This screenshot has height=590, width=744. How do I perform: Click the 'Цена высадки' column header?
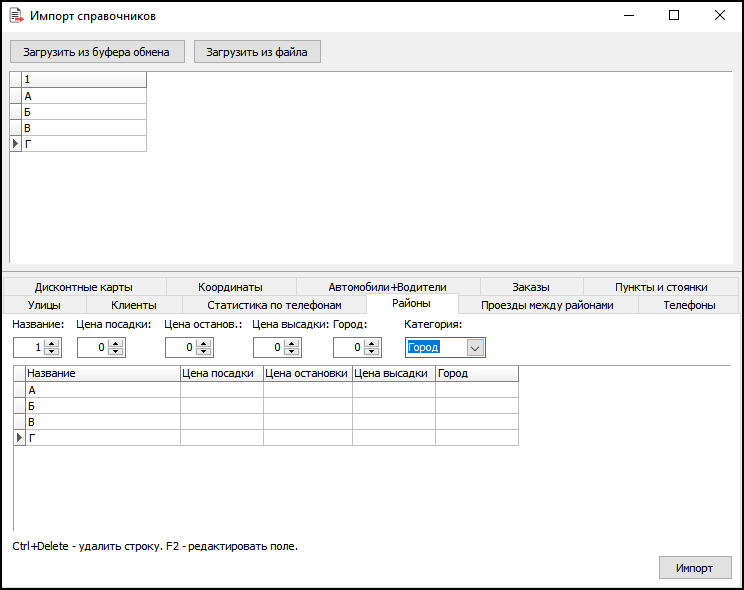pyautogui.click(x=393, y=373)
